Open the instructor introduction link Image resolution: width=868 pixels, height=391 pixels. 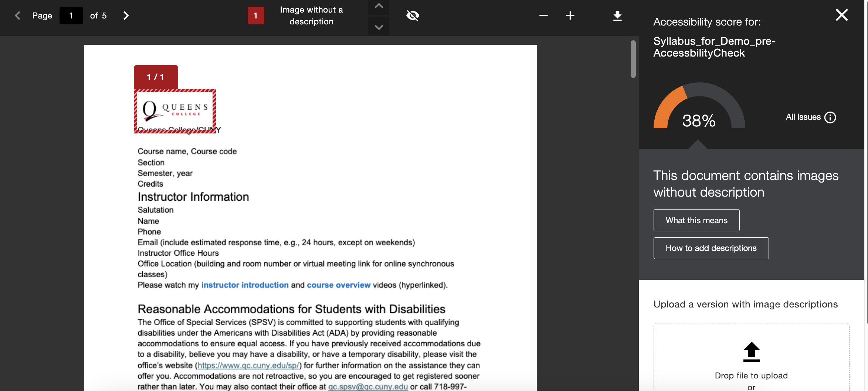click(245, 285)
